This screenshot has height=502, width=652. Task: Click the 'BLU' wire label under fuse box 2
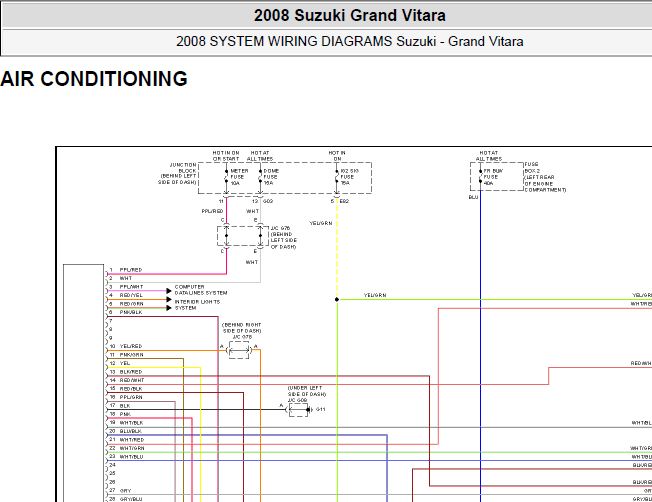point(473,197)
